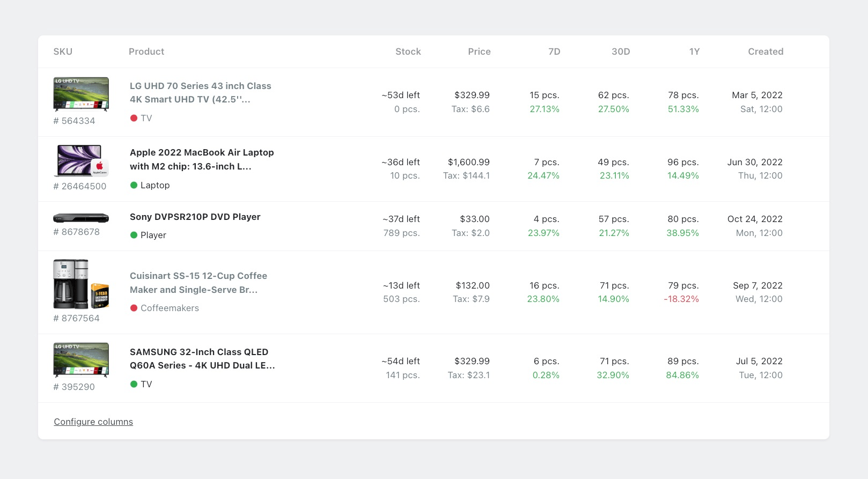Click the 84.86% 1Y growth value
The height and width of the screenshot is (479, 868).
tap(682, 375)
